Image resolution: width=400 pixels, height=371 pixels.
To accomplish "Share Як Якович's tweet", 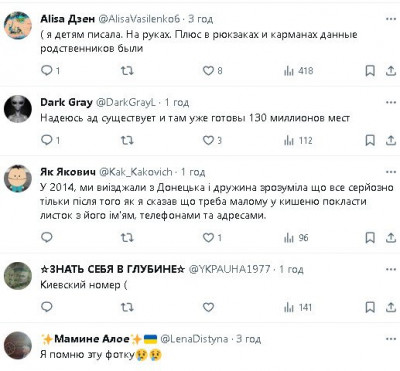I will tap(391, 238).
